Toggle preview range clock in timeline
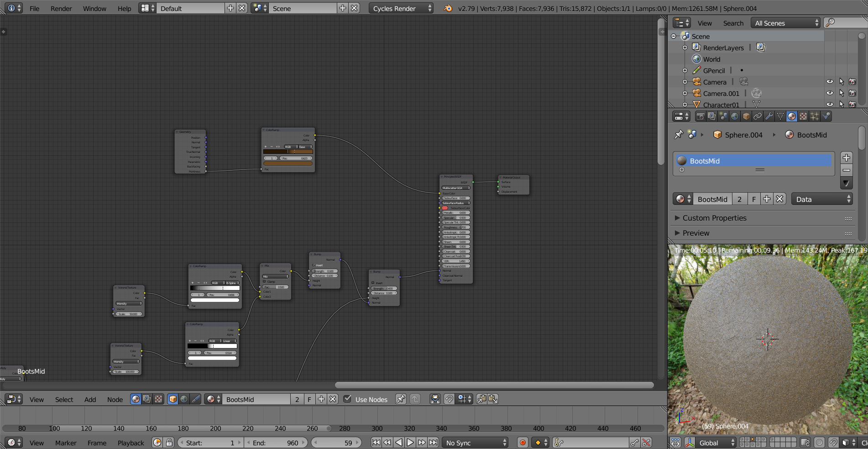Viewport: 868px width, 449px height. tap(157, 443)
